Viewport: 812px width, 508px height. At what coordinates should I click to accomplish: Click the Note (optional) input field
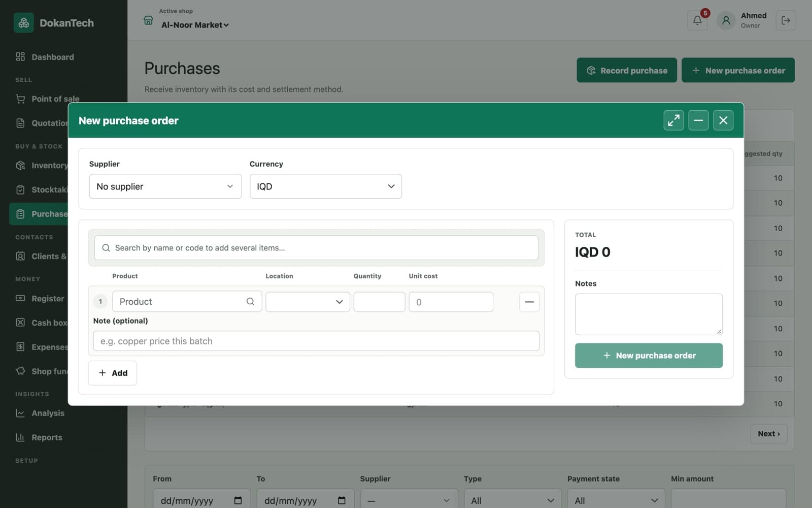[316, 341]
